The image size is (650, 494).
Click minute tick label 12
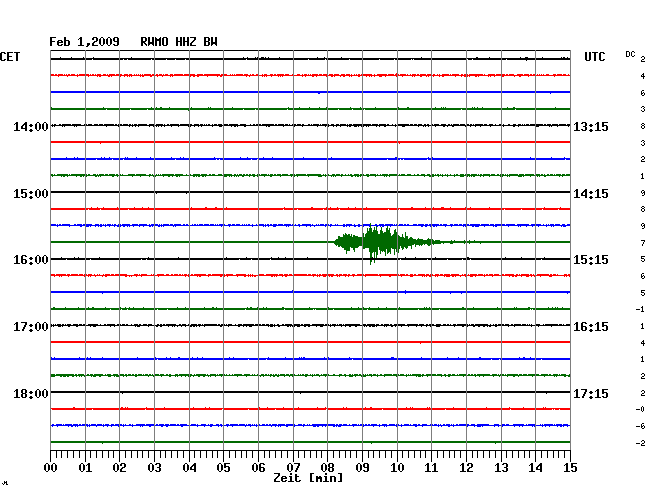click(x=466, y=467)
